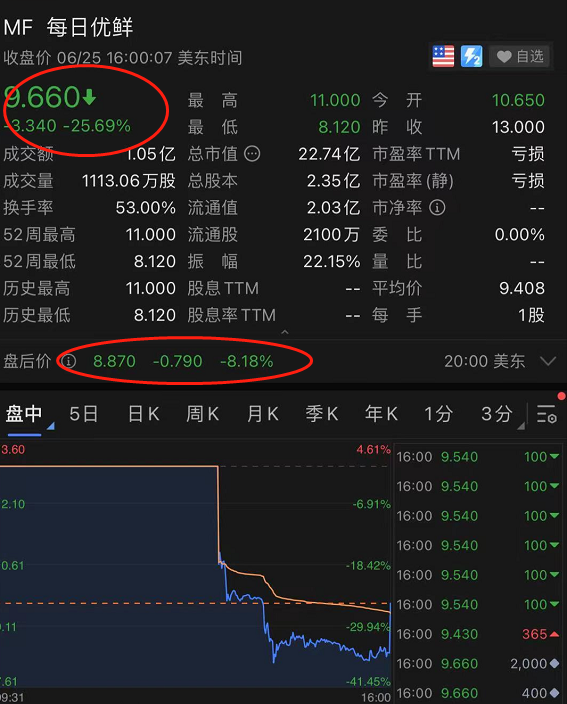Expand after-hours dropdown next to 20:00 美东
Viewport: 567px width, 704px height.
pos(548,361)
